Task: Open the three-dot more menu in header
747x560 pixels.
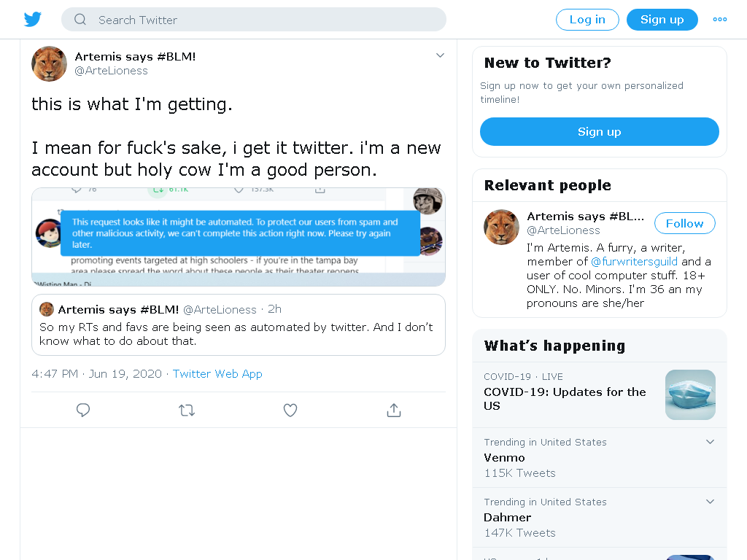Action: (720, 20)
